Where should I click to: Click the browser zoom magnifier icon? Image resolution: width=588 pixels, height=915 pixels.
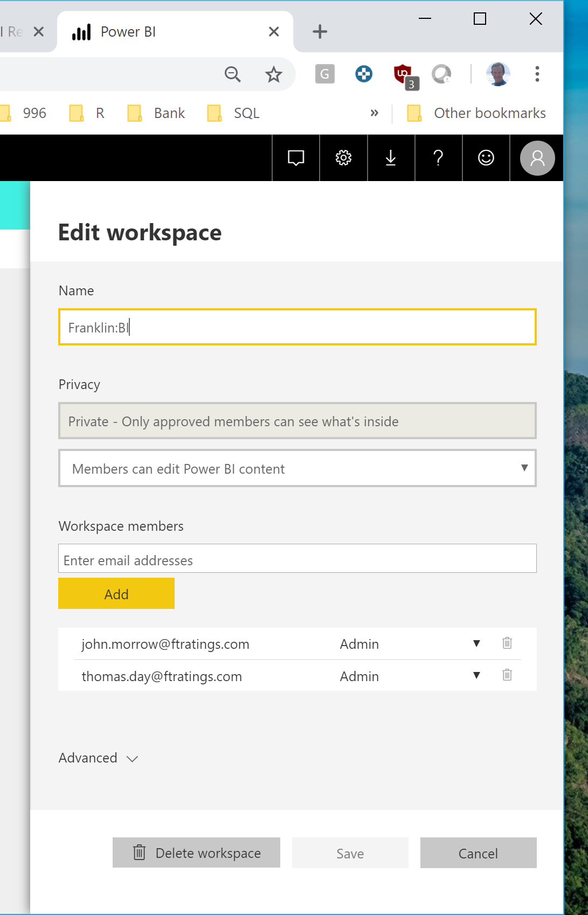(233, 74)
